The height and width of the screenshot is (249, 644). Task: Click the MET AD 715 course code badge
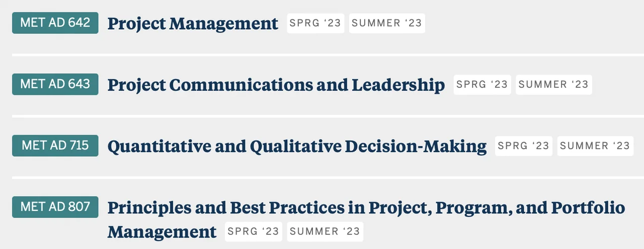pyautogui.click(x=55, y=146)
